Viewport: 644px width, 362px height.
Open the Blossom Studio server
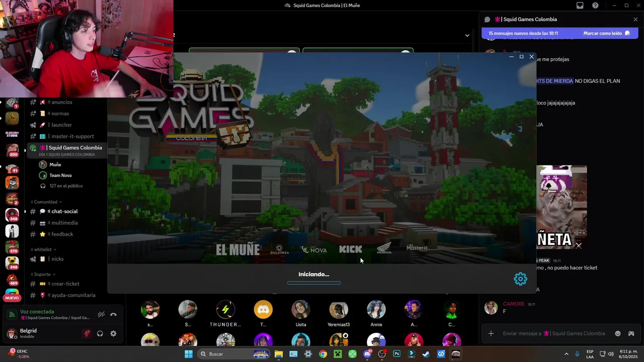point(12,134)
